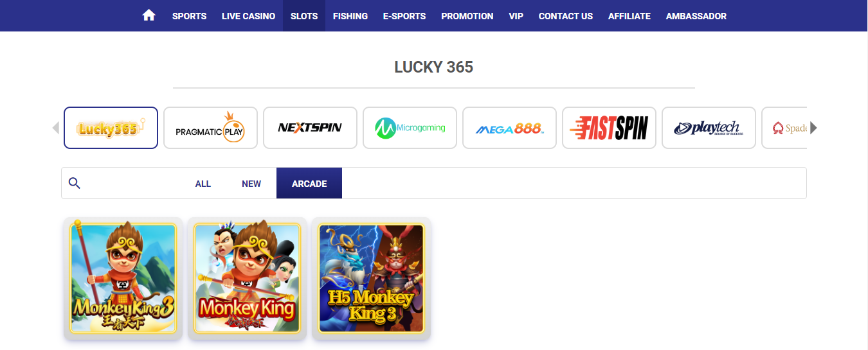Screen dimensions: 868x350
Task: Choose the Pragmatic Play provider
Action: [210, 128]
